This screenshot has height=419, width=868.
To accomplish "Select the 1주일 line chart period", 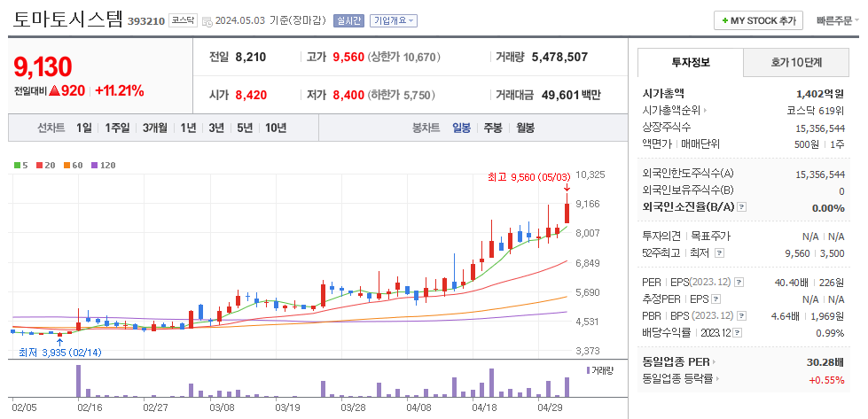I will (117, 128).
